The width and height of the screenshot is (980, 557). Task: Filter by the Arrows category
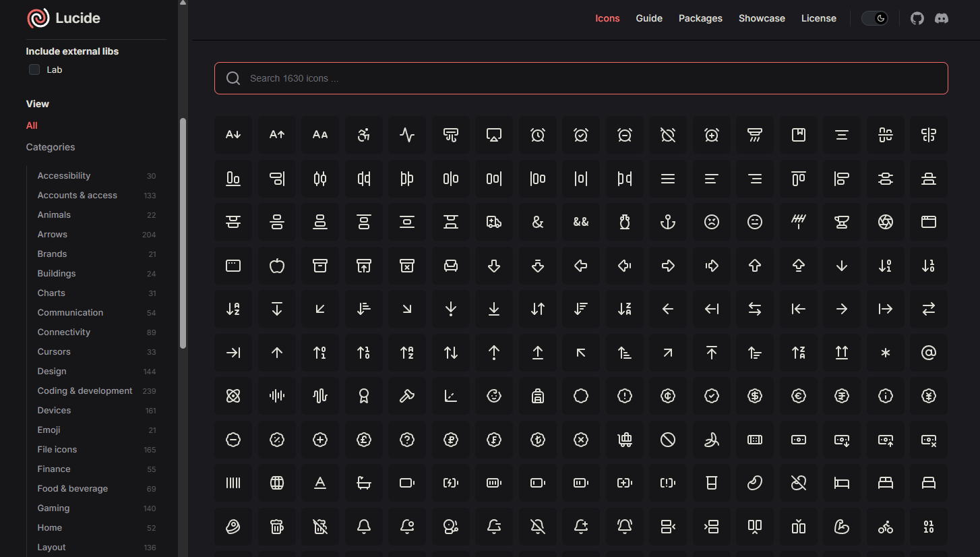pos(53,235)
